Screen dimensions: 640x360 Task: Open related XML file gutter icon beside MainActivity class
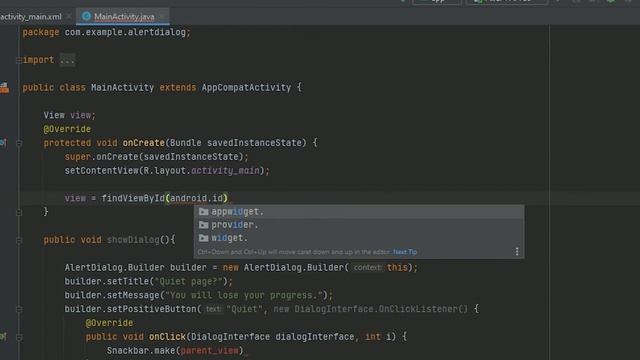click(x=4, y=88)
